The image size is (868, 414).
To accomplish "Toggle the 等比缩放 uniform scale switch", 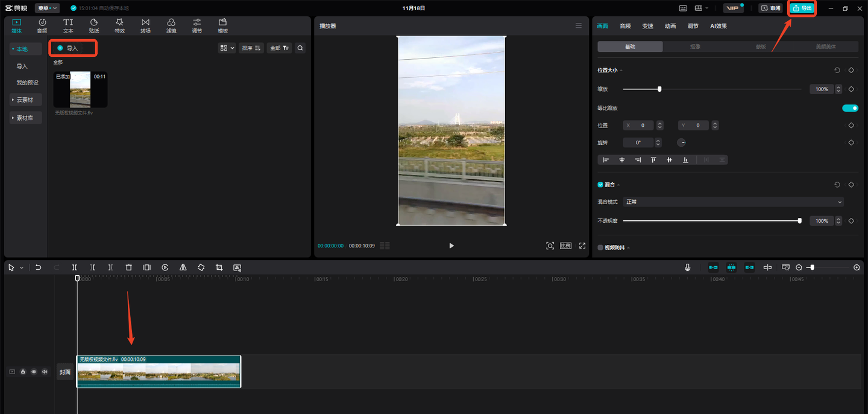I will click(850, 108).
